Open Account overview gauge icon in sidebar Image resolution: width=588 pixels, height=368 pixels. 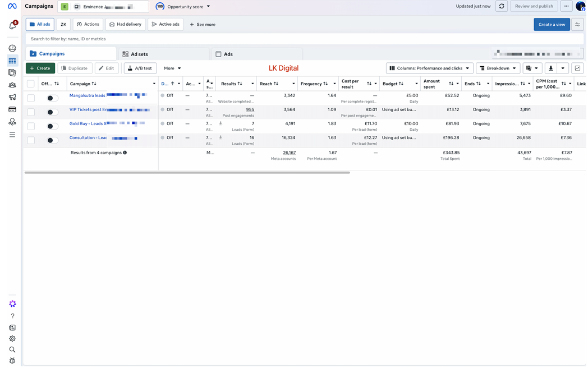click(12, 48)
